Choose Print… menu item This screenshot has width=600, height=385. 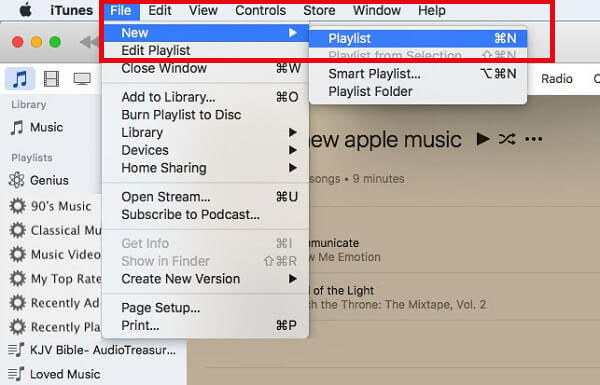tap(206, 325)
